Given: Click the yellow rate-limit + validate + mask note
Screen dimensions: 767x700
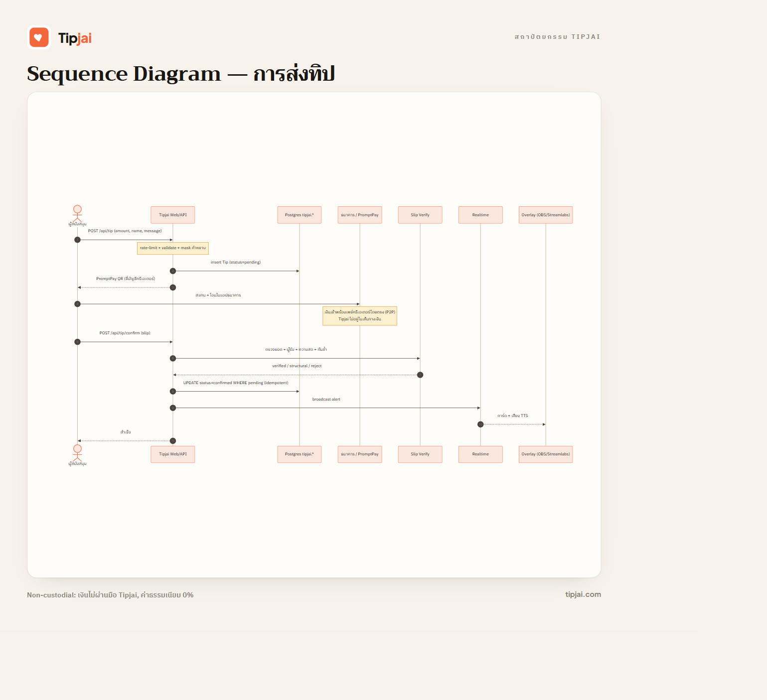Looking at the screenshot, I should 173,248.
